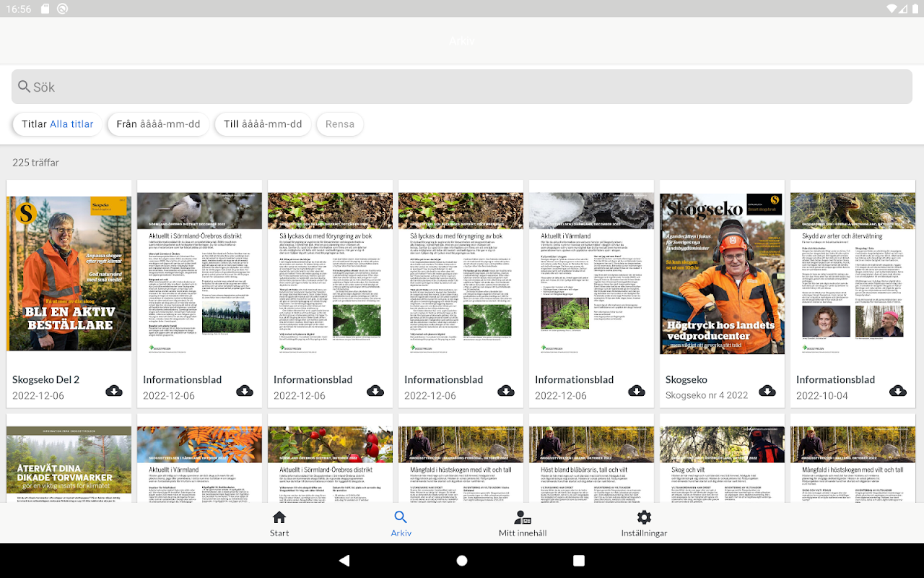Download the 2022-10-04 Informationsblad
Image resolution: width=924 pixels, height=578 pixels.
coord(898,391)
